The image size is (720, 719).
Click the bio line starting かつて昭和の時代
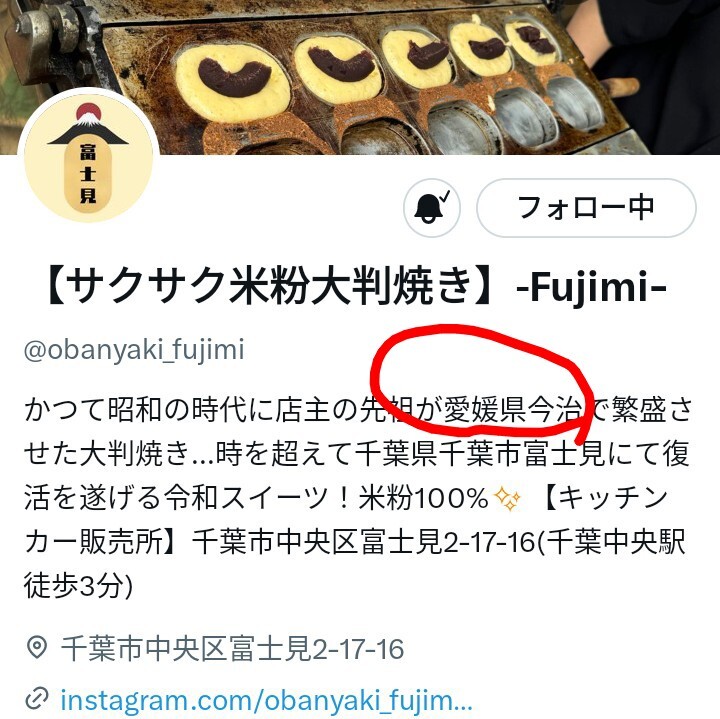[x=357, y=410]
